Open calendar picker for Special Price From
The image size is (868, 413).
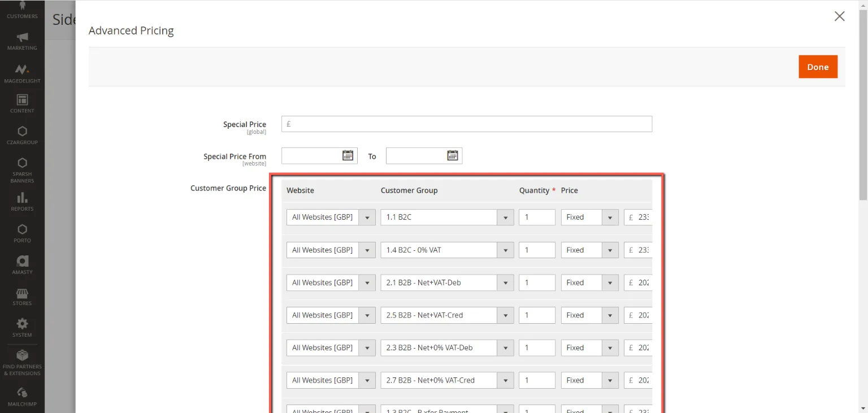[348, 155]
